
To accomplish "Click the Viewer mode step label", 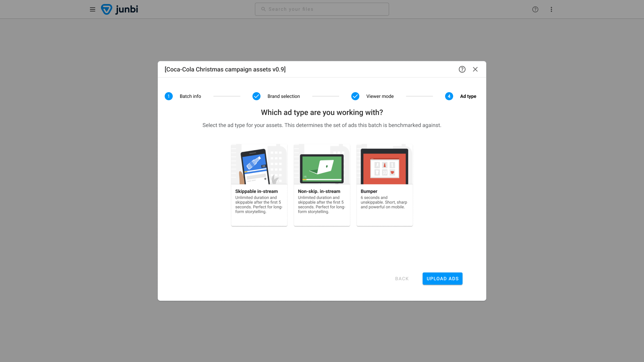I will [380, 96].
